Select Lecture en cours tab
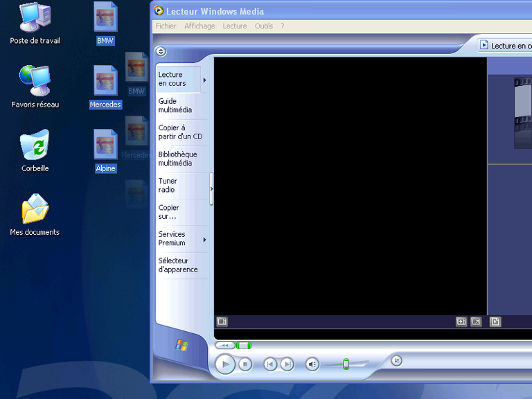This screenshot has width=532, height=399. point(179,79)
